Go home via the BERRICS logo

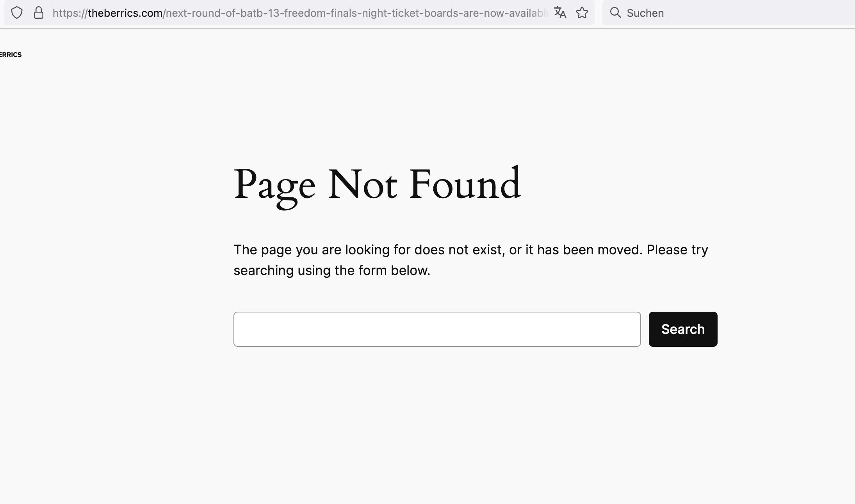(x=11, y=55)
